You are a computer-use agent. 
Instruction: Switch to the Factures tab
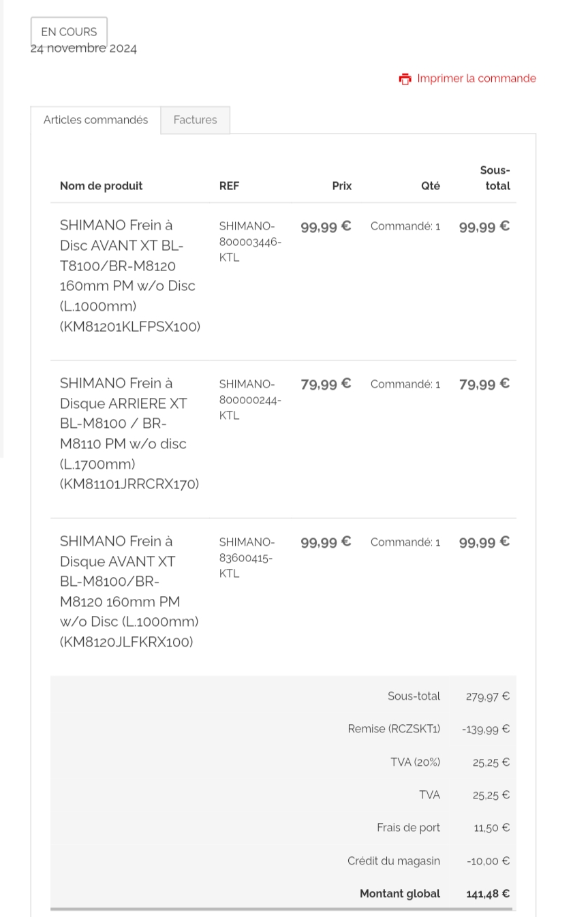tap(195, 120)
